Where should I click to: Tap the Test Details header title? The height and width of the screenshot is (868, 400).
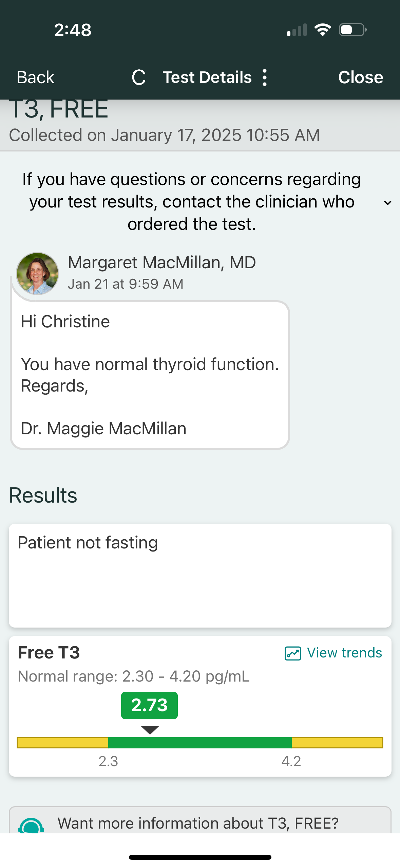tap(207, 77)
